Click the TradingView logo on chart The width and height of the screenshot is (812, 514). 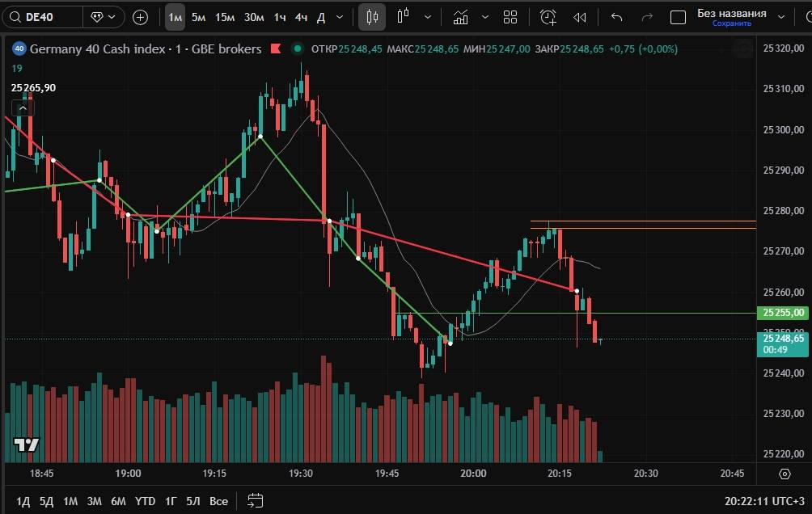point(27,444)
